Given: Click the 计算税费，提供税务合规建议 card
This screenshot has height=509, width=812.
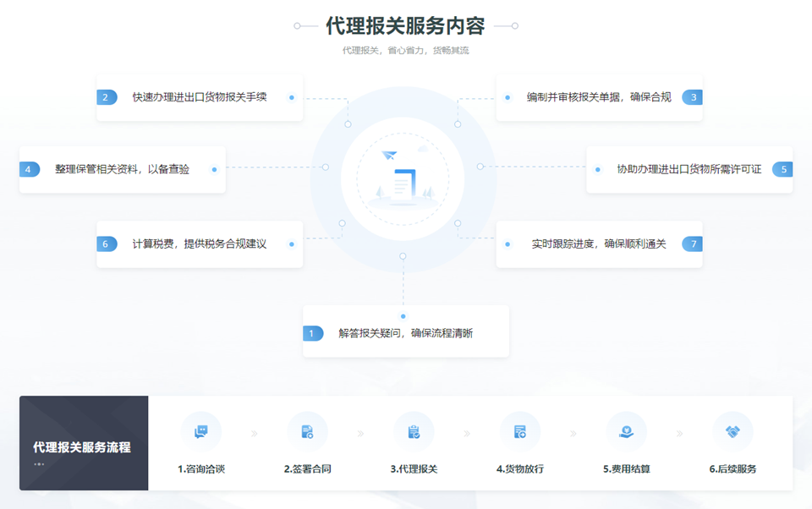Looking at the screenshot, I should (200, 244).
